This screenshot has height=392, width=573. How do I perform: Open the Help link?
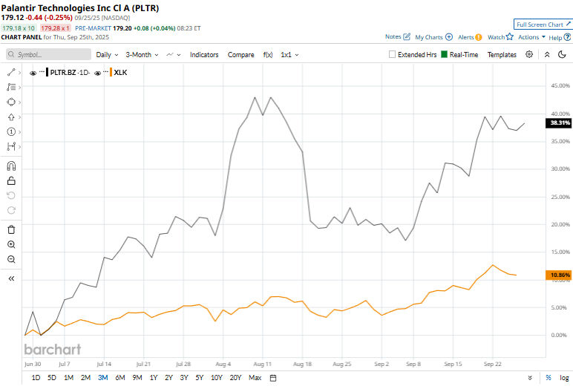coord(560,37)
